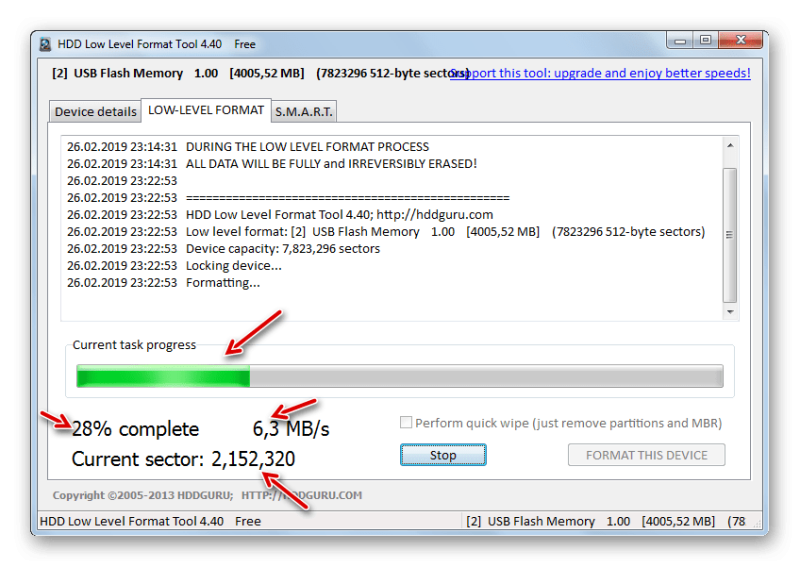
Task: Click the '6,3 MB/s' speed value
Action: (291, 429)
